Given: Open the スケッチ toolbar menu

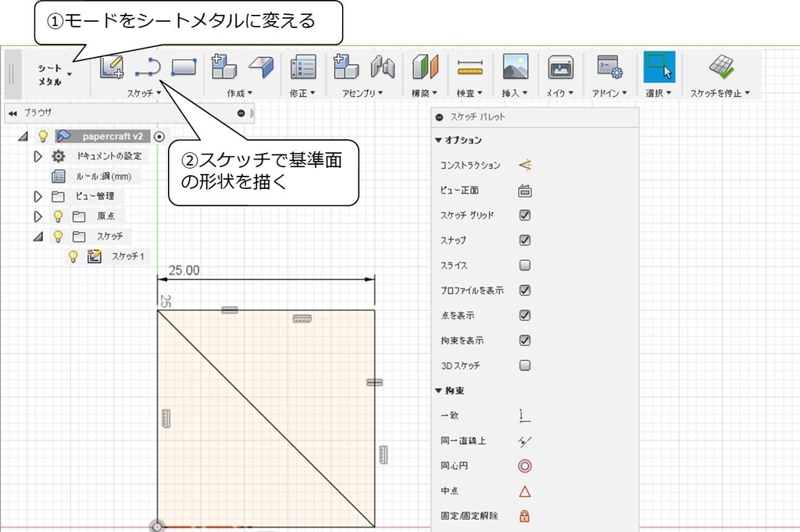Looking at the screenshot, I should 145,93.
